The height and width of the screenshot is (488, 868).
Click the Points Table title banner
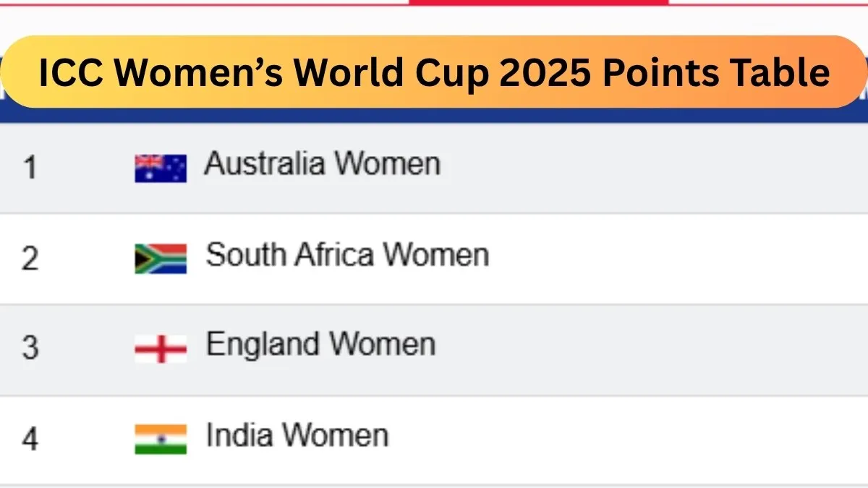(x=434, y=72)
